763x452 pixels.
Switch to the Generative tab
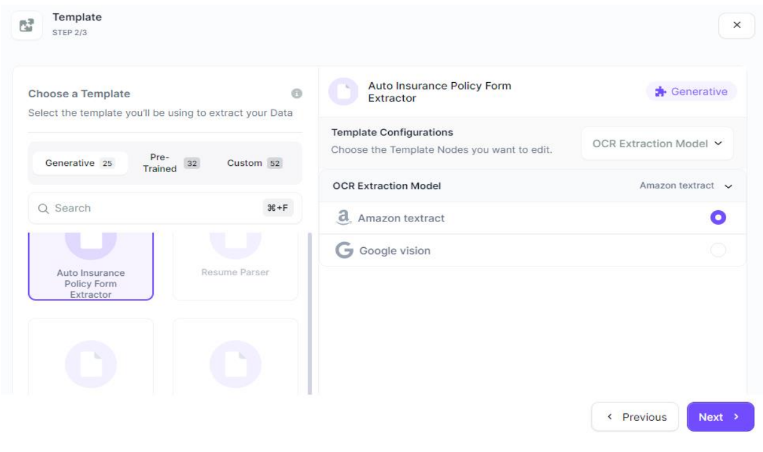[79, 163]
